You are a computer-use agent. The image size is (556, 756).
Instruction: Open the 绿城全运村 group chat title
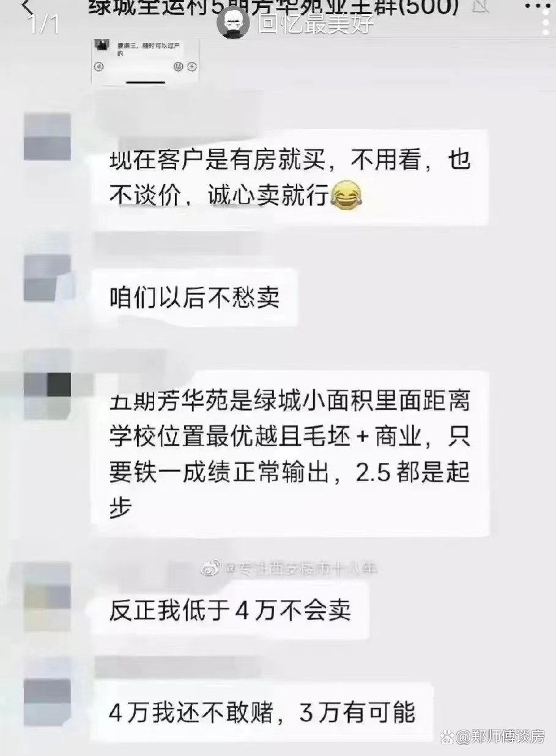click(x=273, y=7)
